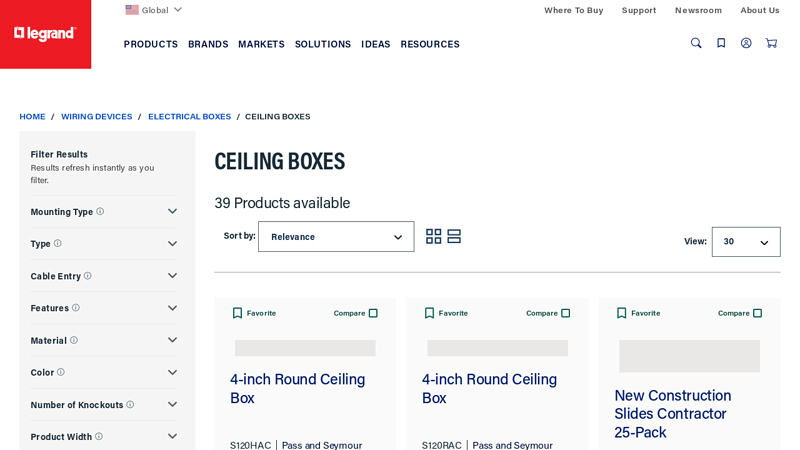The image size is (800, 450).
Task: Click the Legrand logo
Action: tap(45, 34)
